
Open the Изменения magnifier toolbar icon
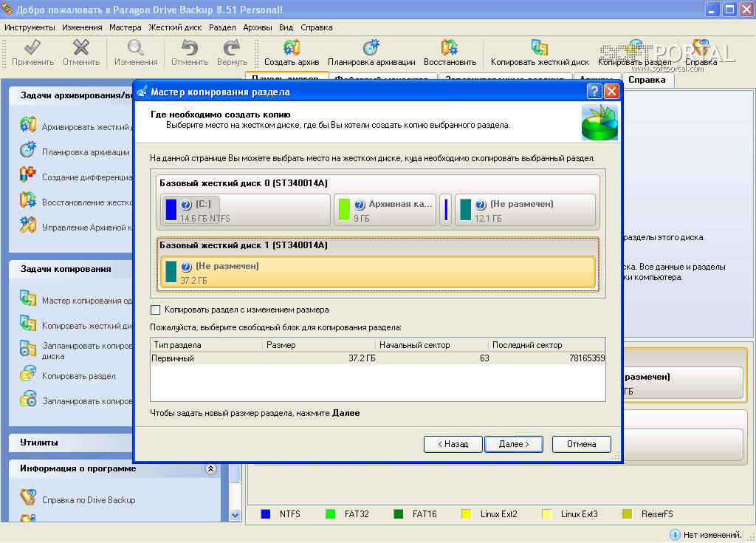coord(136,47)
